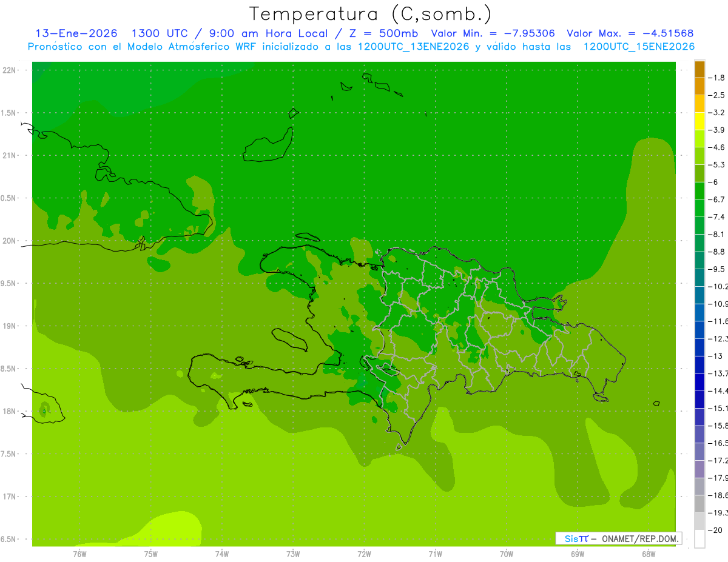Click the '21N' latitude label
This screenshot has width=728, height=562.
[9, 155]
